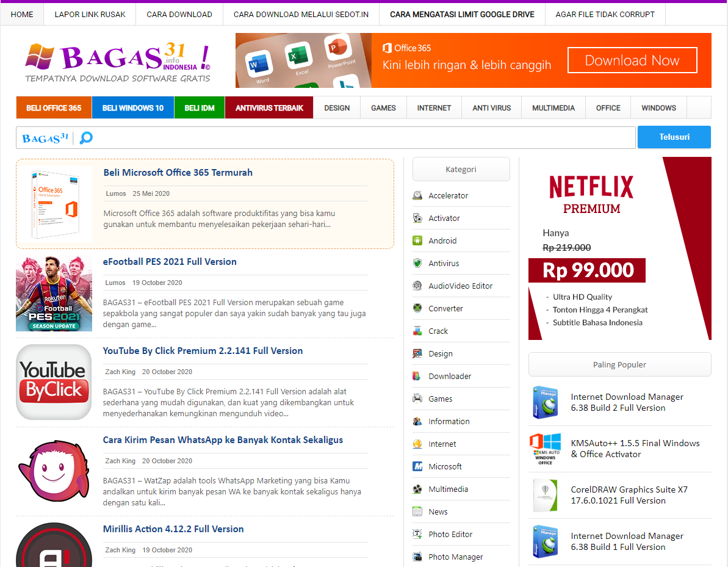Click the Photo Manager category icon
728x567 pixels.
417,557
